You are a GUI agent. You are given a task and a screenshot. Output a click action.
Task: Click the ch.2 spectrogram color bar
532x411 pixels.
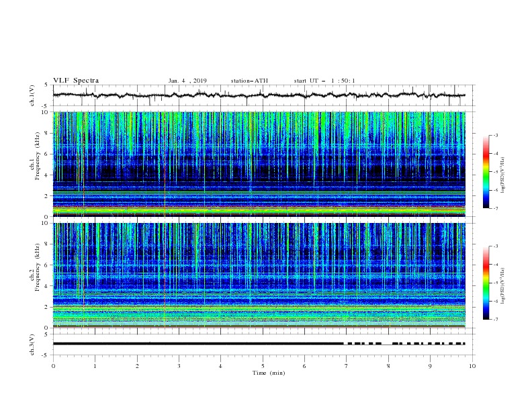coord(486,283)
